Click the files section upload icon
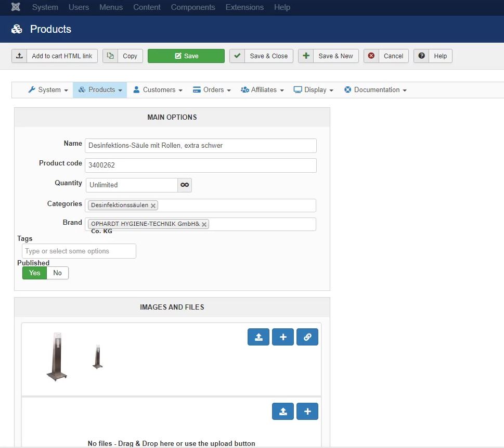504x448 pixels. [x=283, y=412]
